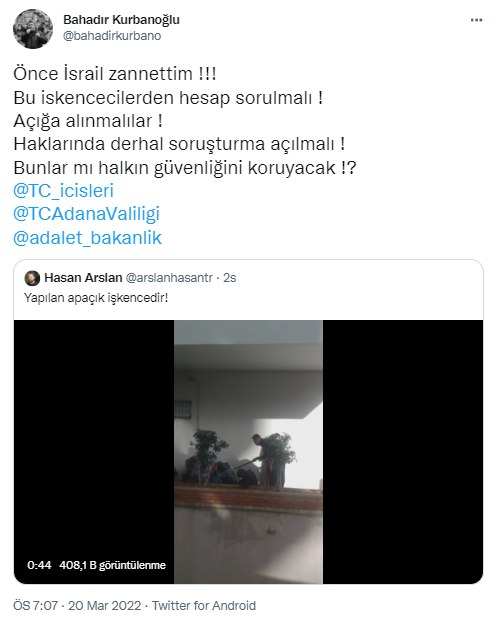Open Bahadır Kurbanoğlu's profile avatar
The width and height of the screenshot is (497, 623).
click(x=33, y=29)
